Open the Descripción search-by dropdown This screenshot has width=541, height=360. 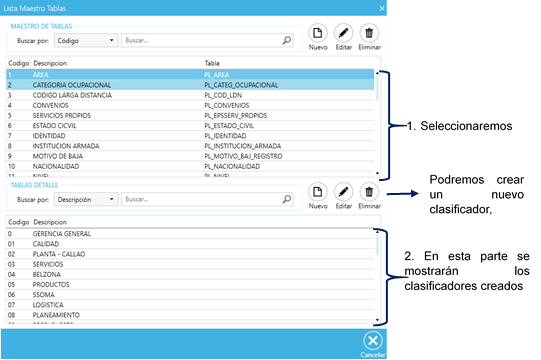(x=86, y=199)
